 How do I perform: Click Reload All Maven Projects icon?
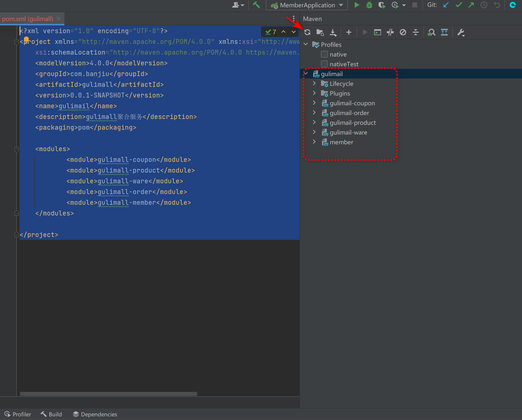pos(307,32)
